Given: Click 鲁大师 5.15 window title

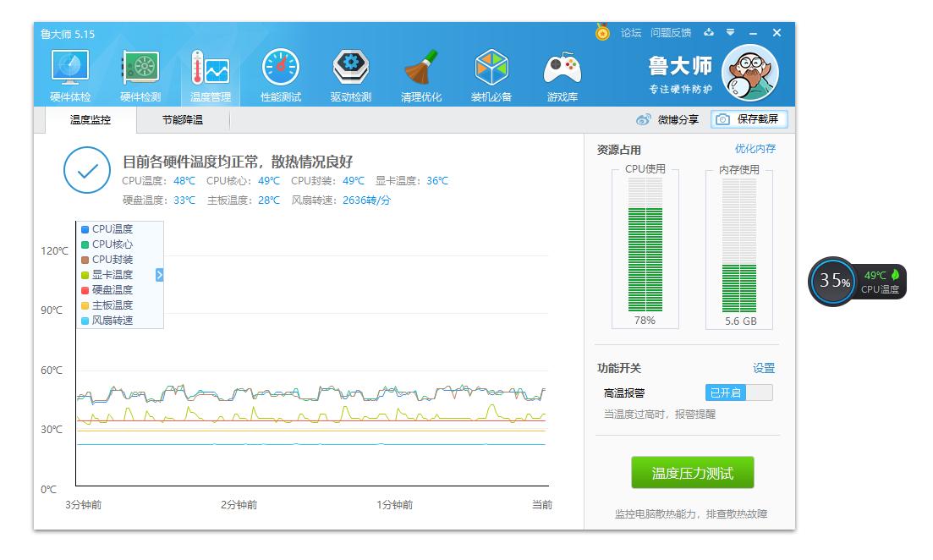Looking at the screenshot, I should pos(67,35).
